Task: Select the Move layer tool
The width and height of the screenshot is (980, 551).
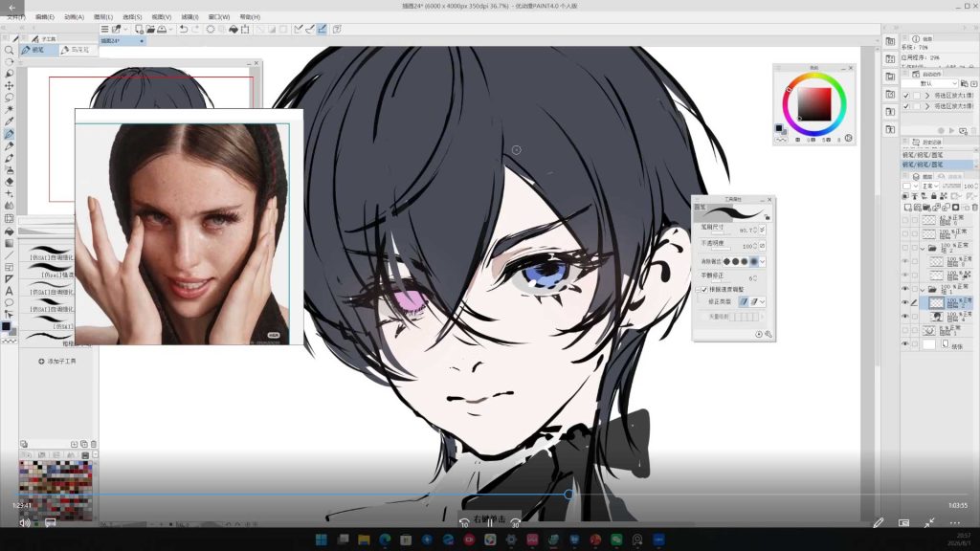Action: 9,85
